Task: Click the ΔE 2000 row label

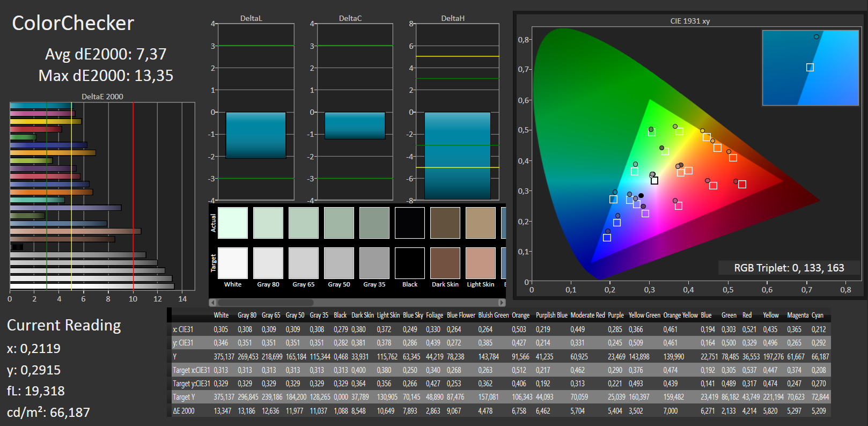Action: click(x=184, y=411)
